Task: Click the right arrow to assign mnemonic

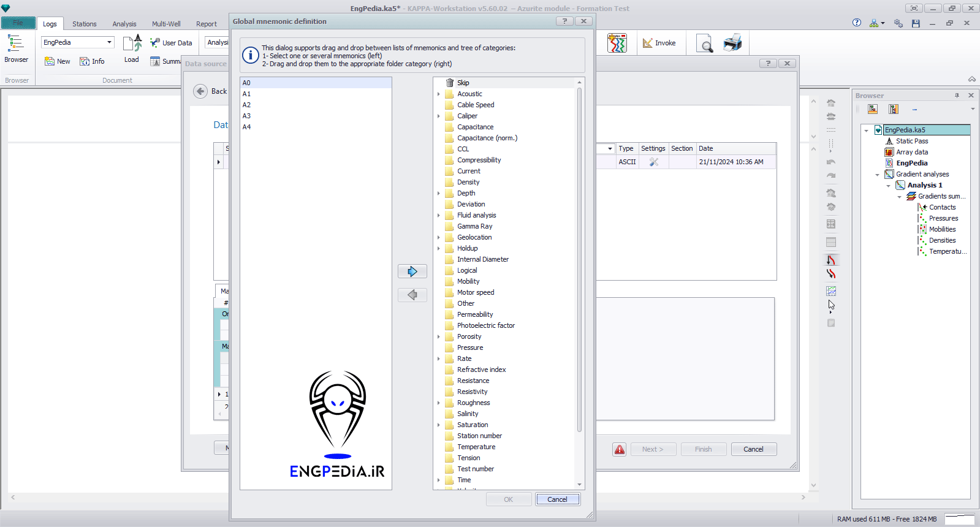Action: [412, 271]
